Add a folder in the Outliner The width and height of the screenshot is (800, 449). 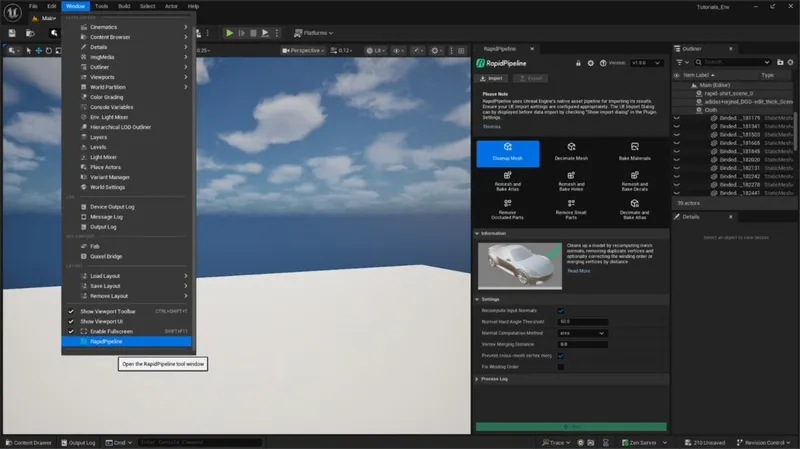[x=780, y=62]
